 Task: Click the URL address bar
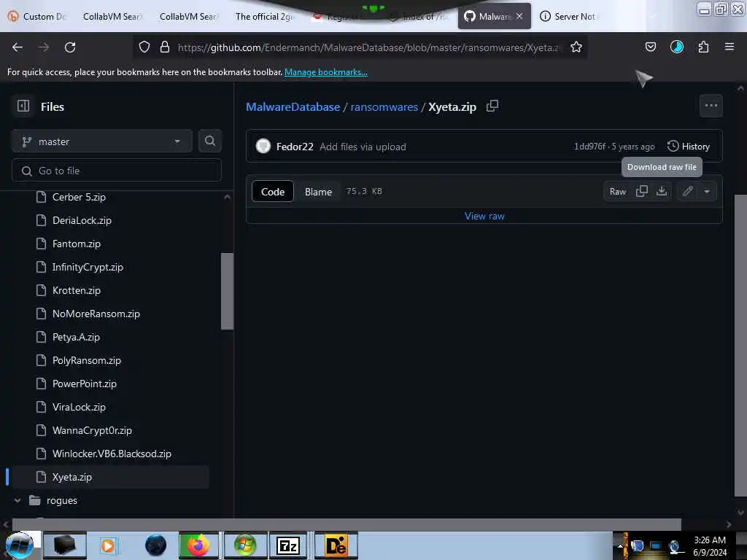[369, 47]
